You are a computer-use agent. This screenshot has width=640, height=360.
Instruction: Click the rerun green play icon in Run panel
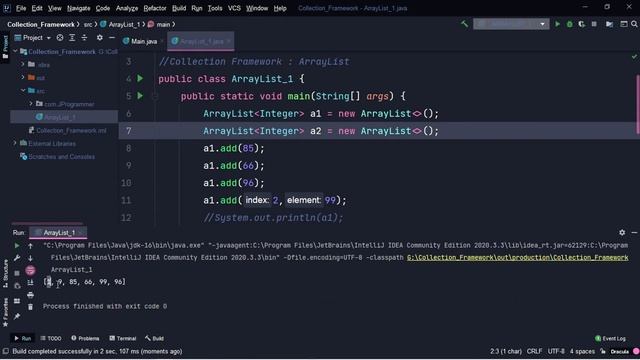pos(17,245)
